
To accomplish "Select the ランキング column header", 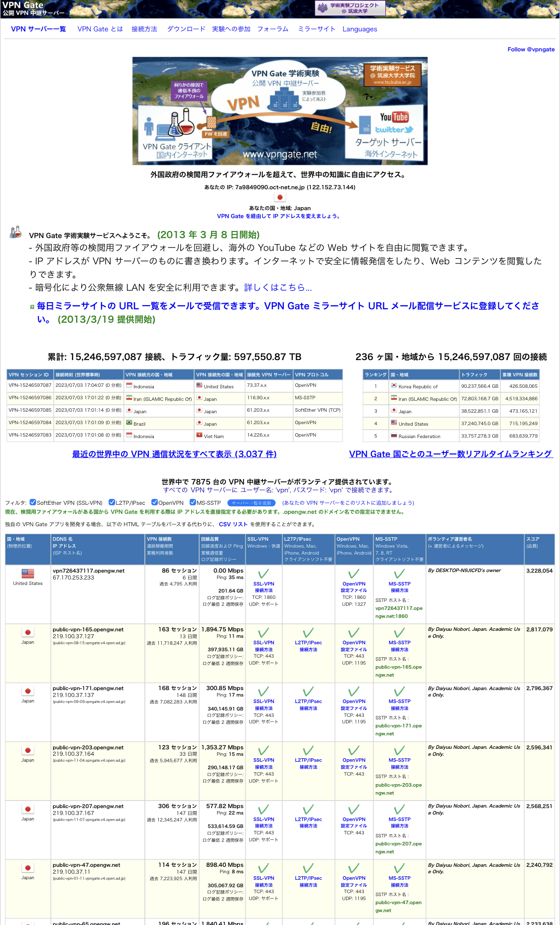I will [375, 374].
